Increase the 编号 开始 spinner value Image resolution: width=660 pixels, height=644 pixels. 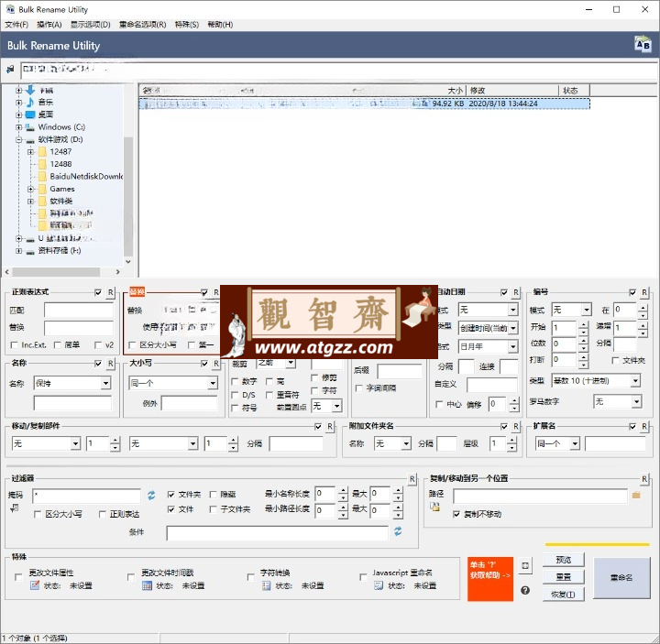[x=583, y=324]
